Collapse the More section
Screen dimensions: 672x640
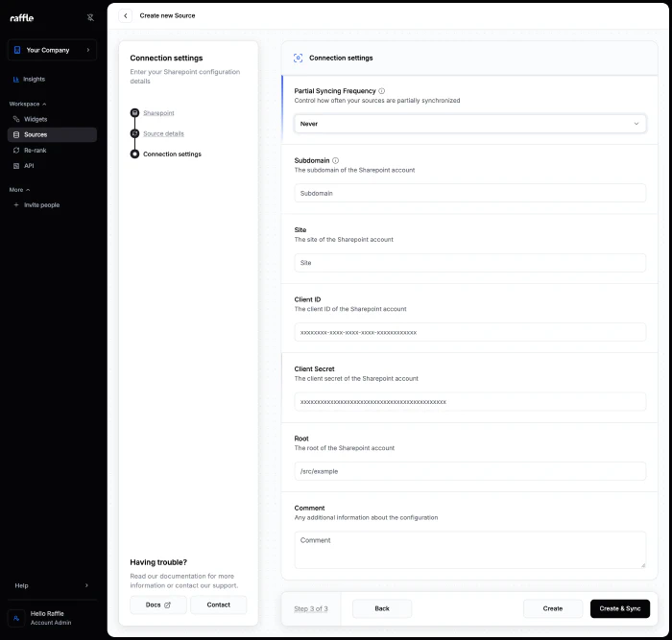coord(19,190)
